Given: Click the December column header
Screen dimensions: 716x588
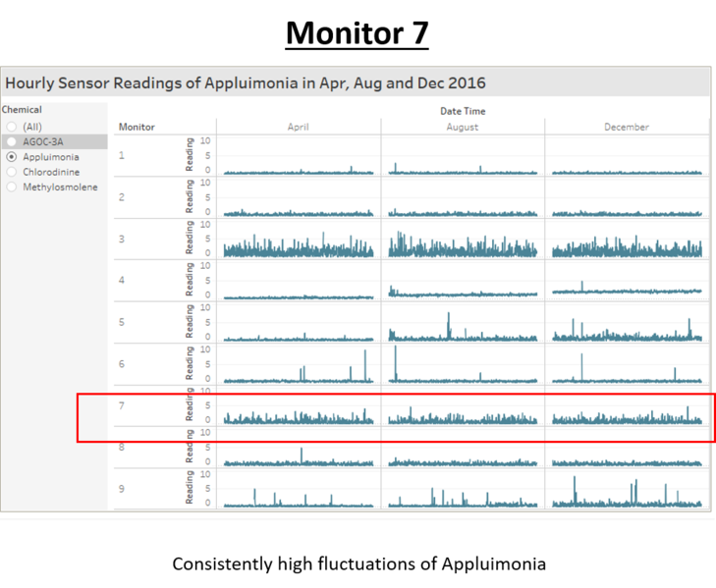Looking at the screenshot, I should [627, 127].
